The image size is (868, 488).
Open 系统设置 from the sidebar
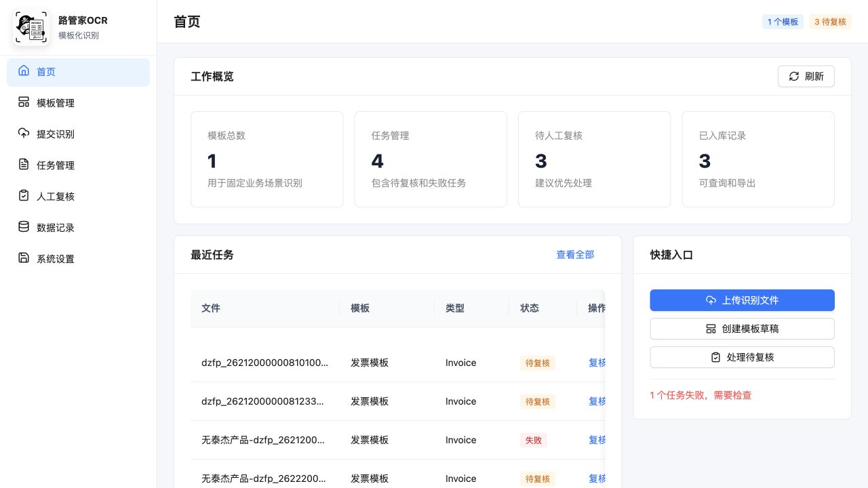pyautogui.click(x=78, y=259)
